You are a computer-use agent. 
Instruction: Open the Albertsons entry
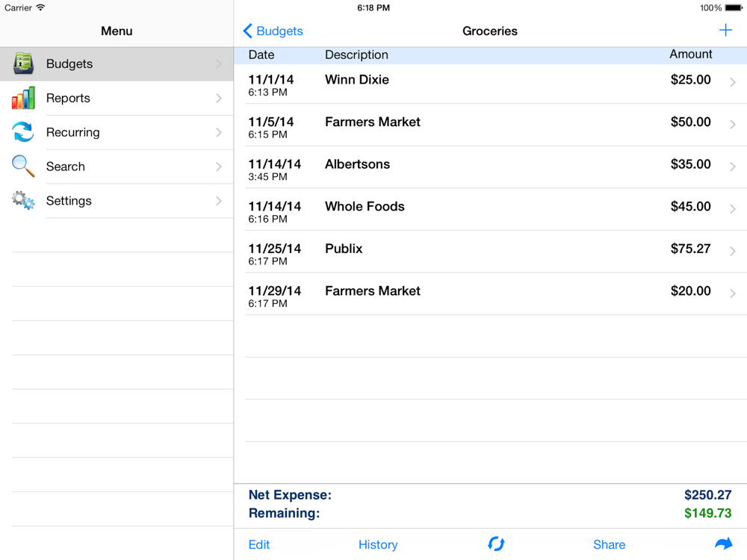pos(490,167)
